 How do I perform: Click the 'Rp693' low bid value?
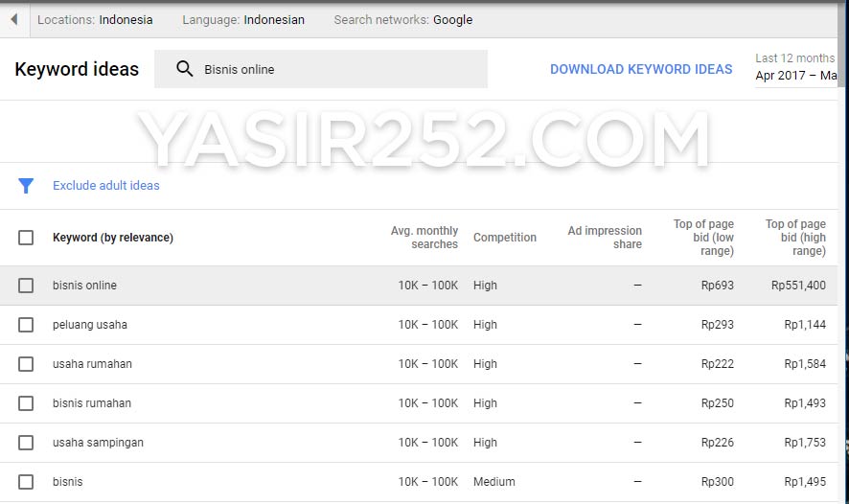click(718, 286)
